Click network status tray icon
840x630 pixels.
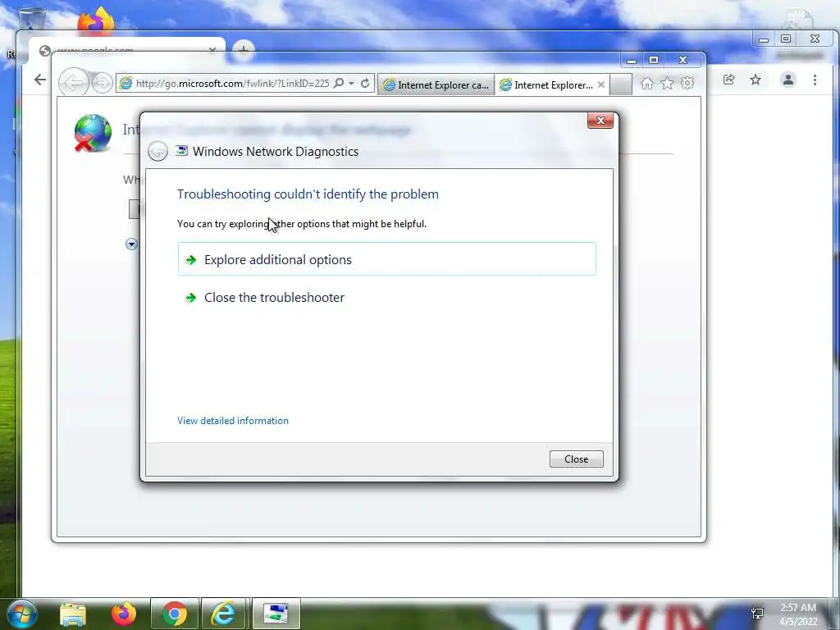pyautogui.click(x=757, y=614)
